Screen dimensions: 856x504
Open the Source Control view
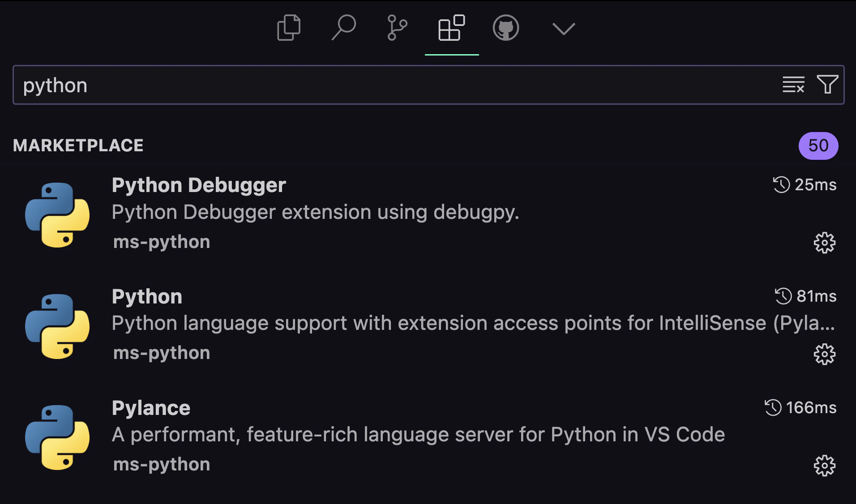[x=397, y=28]
